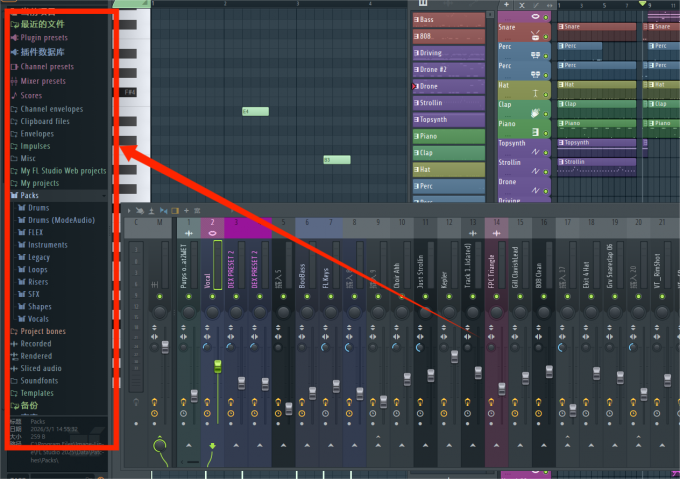The width and height of the screenshot is (680, 479).
Task: Click the microphone icon on mixer track 2
Action: [x=212, y=233]
